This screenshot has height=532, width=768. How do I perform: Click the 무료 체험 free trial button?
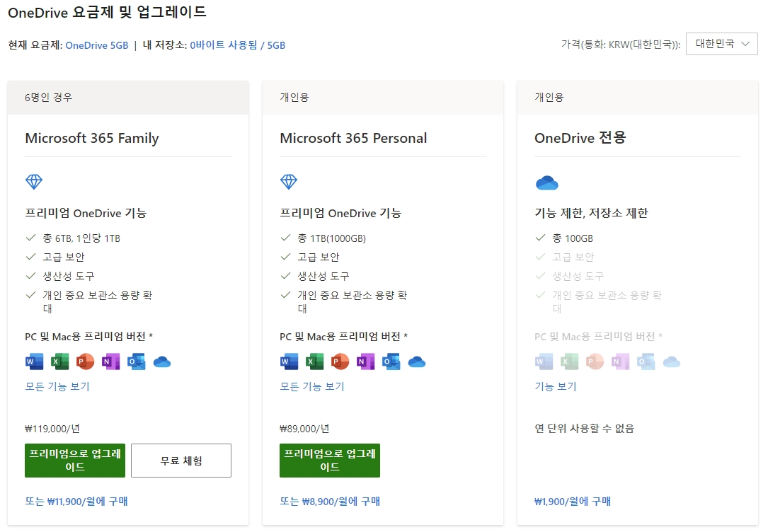(x=181, y=461)
